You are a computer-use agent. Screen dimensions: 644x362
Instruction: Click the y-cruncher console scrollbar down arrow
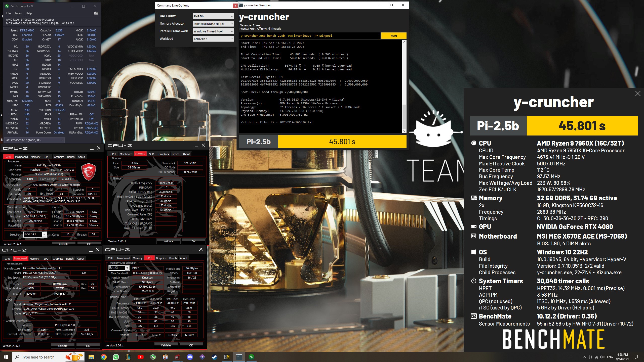[404, 131]
